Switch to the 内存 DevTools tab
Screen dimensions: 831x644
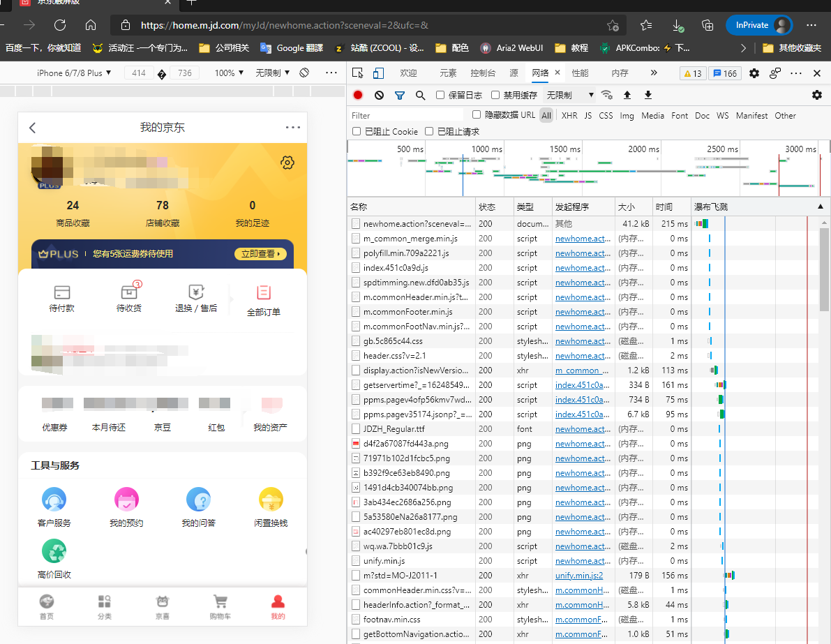coord(620,73)
